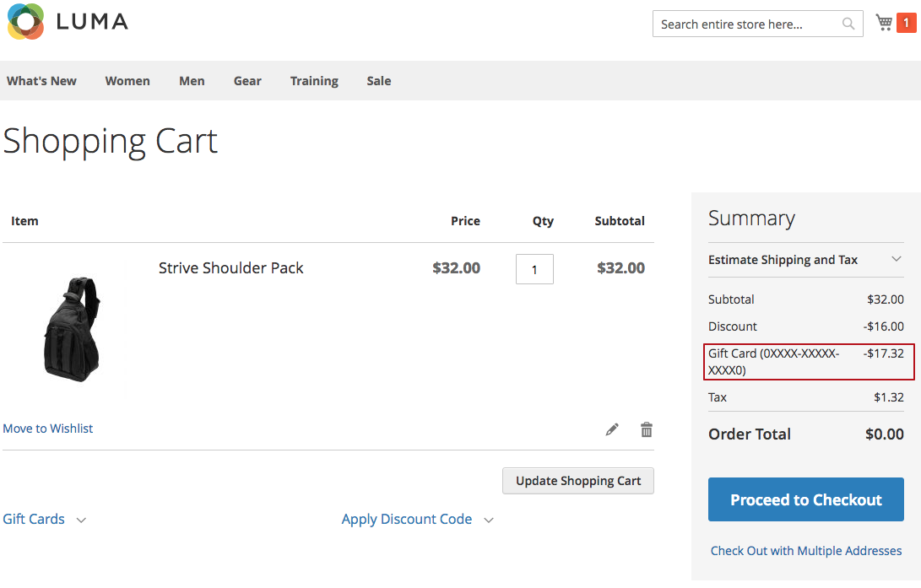Click the Discount -$16.00 amount
This screenshot has width=921, height=588.
tap(883, 326)
